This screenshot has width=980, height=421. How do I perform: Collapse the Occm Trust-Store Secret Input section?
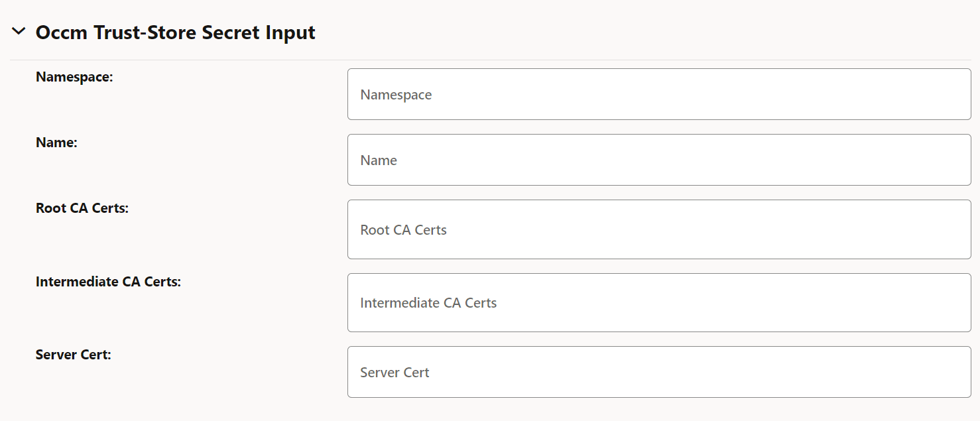click(19, 30)
